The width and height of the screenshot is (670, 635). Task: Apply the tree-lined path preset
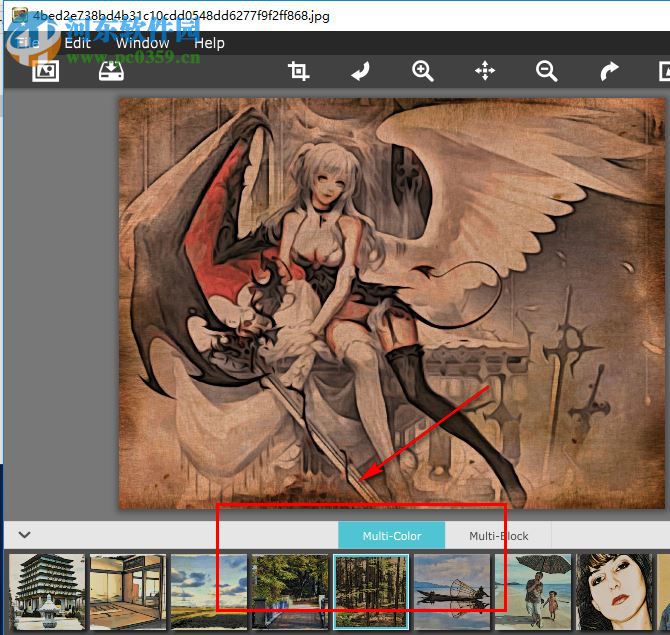coord(290,592)
